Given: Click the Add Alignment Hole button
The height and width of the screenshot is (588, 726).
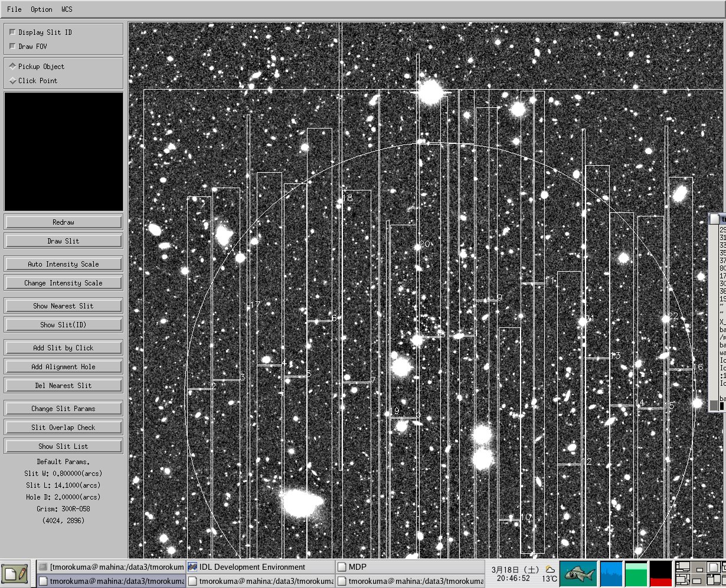Looking at the screenshot, I should tap(63, 367).
